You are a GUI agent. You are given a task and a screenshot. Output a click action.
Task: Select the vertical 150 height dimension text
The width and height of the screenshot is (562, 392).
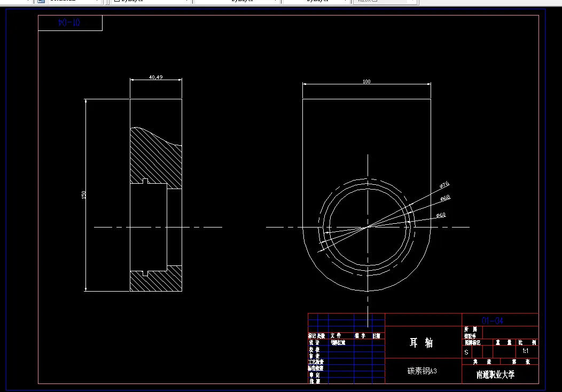click(83, 195)
